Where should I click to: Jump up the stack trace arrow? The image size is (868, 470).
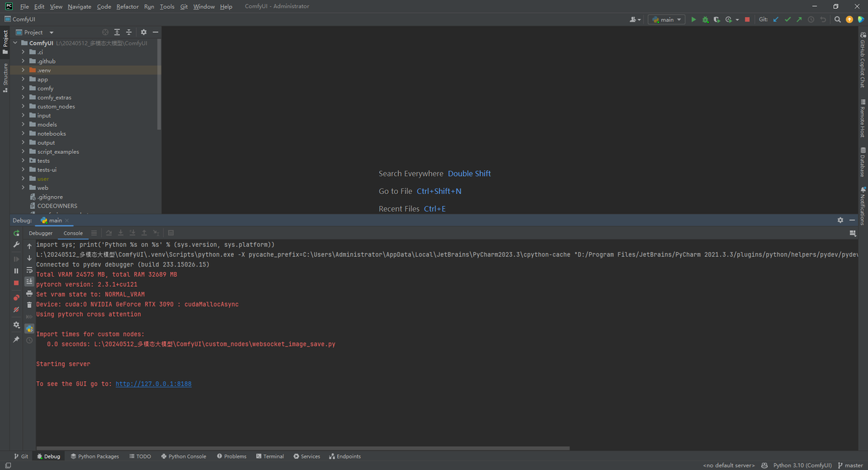[x=29, y=246]
